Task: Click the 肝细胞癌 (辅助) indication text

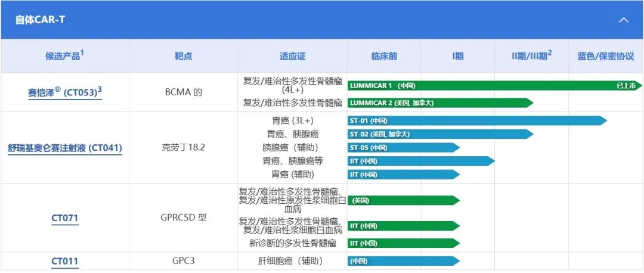Action: tap(292, 261)
